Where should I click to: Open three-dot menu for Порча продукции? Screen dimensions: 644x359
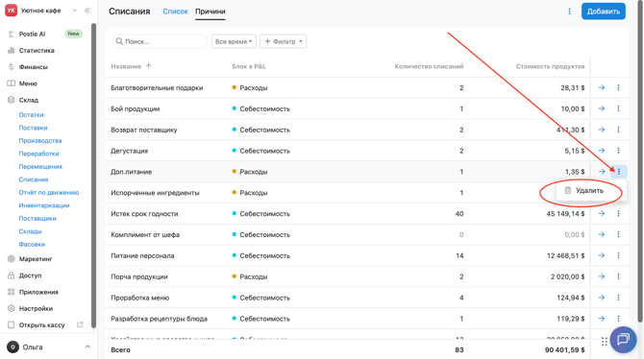click(x=619, y=276)
